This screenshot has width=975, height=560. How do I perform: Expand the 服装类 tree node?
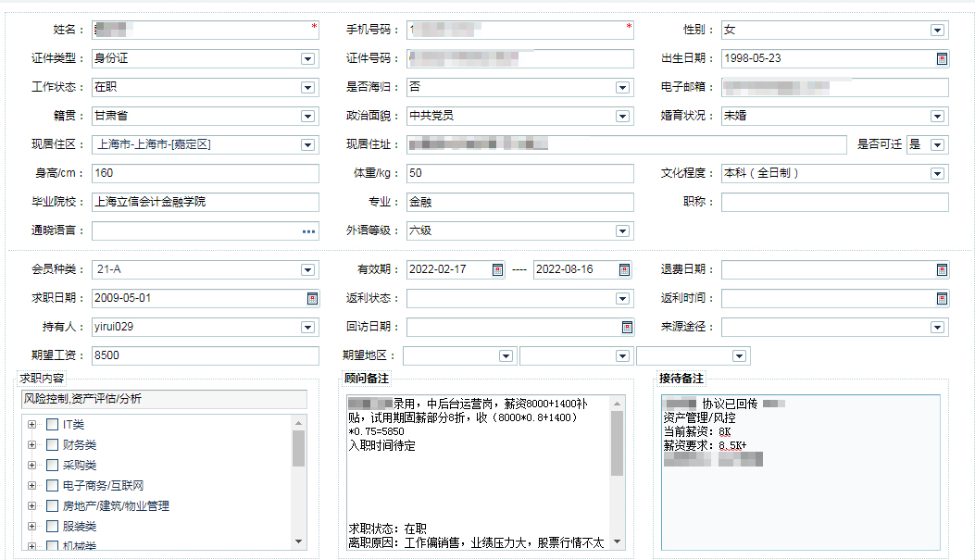point(31,527)
